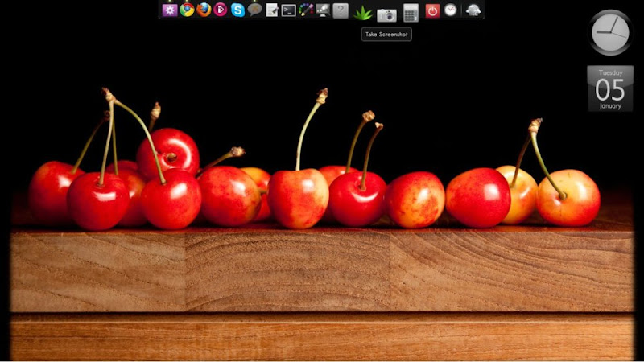Screen dimensions: 644x362
Task: Launch Google Chrome from the dock
Action: point(188,10)
